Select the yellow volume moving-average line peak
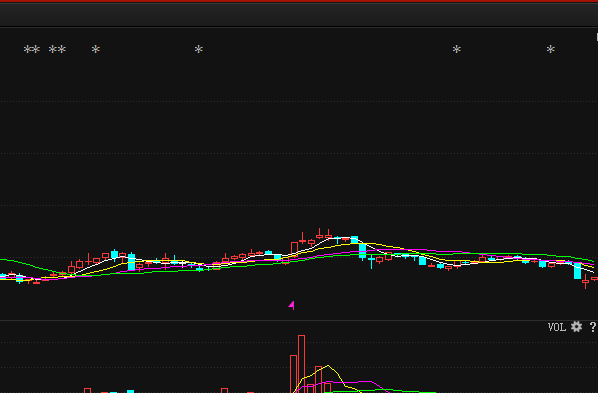 pos(328,366)
